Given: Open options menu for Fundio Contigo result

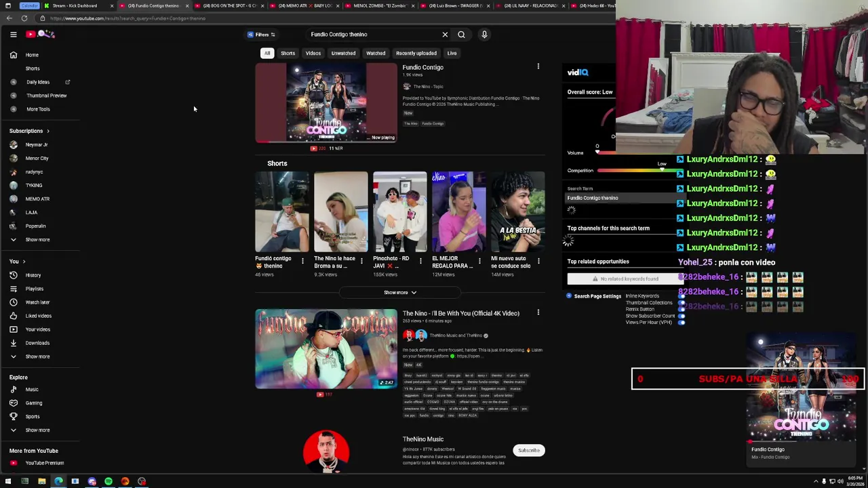Looking at the screenshot, I should click(x=538, y=67).
